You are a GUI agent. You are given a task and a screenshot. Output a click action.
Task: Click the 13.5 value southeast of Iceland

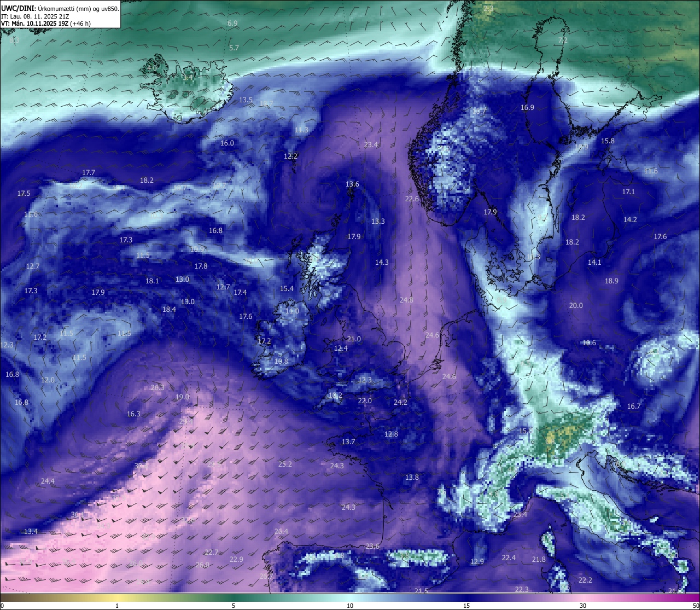click(x=246, y=100)
